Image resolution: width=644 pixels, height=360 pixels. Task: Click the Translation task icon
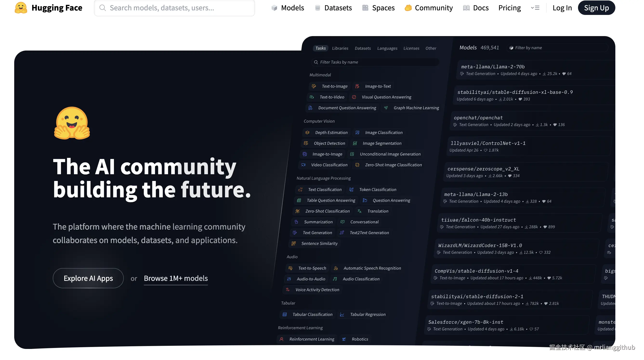coord(359,211)
